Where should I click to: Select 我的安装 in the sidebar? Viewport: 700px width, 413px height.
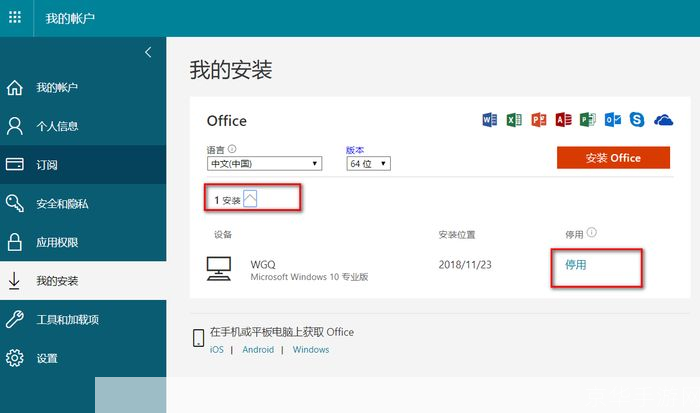(x=83, y=281)
